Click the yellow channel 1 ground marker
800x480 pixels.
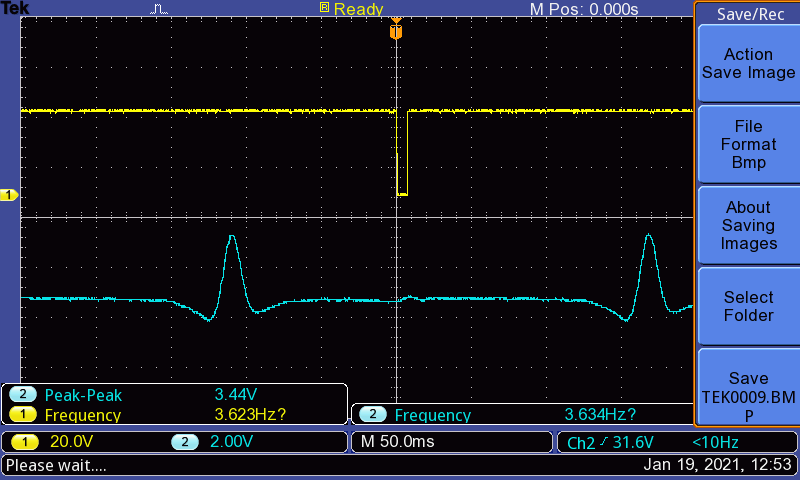[8, 195]
